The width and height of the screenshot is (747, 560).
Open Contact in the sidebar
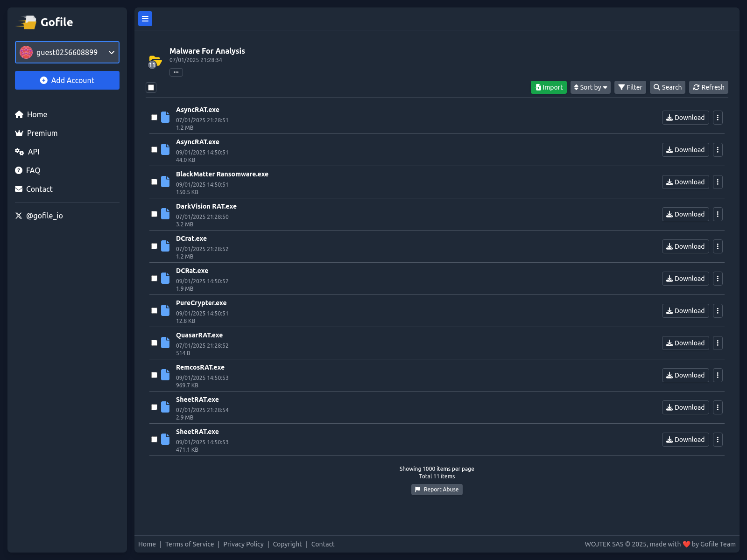pyautogui.click(x=34, y=189)
